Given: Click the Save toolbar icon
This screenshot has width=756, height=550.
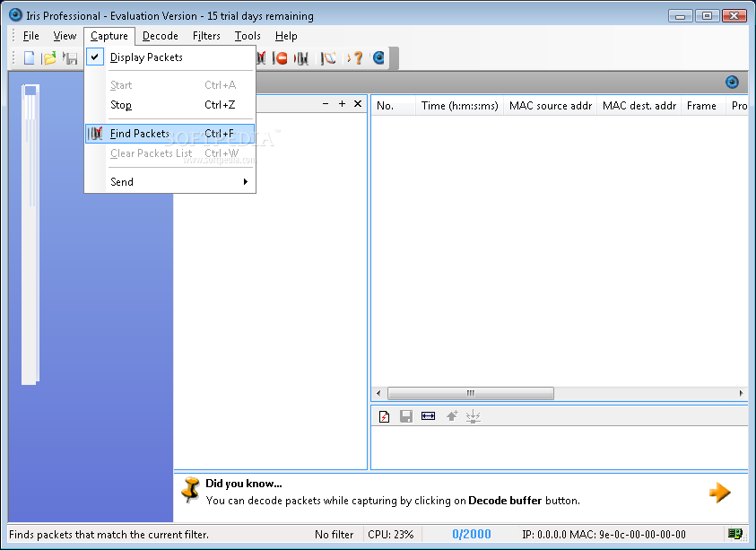Looking at the screenshot, I should (70, 58).
